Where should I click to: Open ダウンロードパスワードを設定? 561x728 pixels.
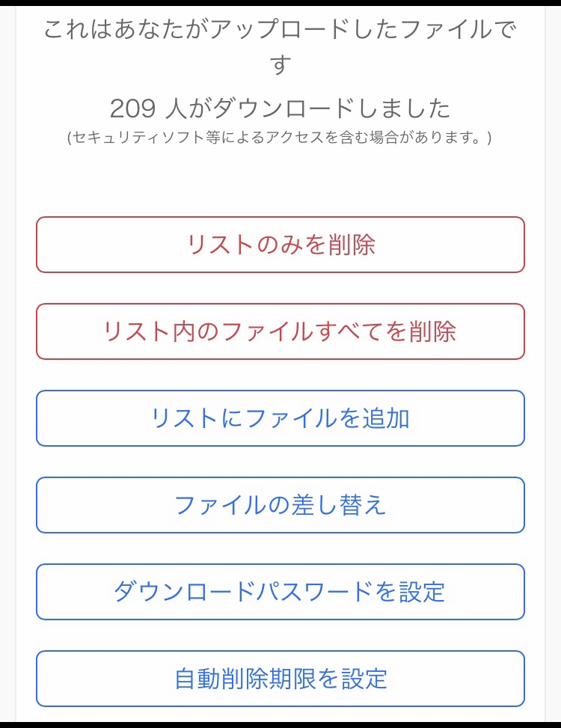(x=280, y=592)
